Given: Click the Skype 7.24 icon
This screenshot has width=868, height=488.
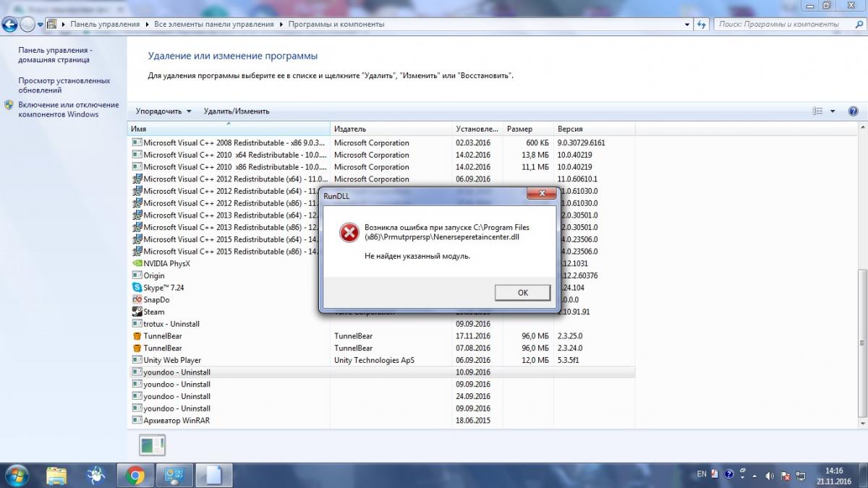Looking at the screenshot, I should 137,288.
